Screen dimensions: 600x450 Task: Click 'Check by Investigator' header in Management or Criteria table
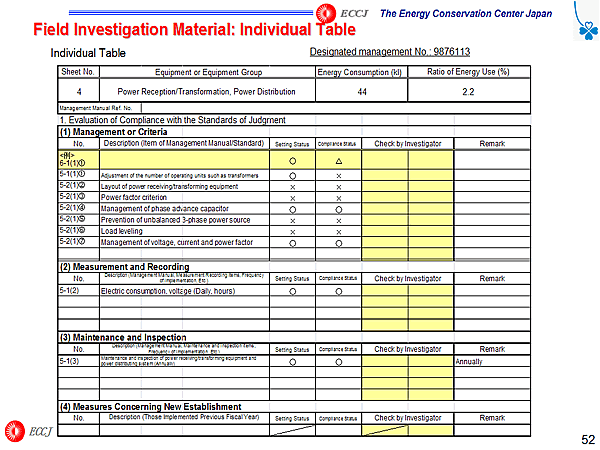click(408, 144)
